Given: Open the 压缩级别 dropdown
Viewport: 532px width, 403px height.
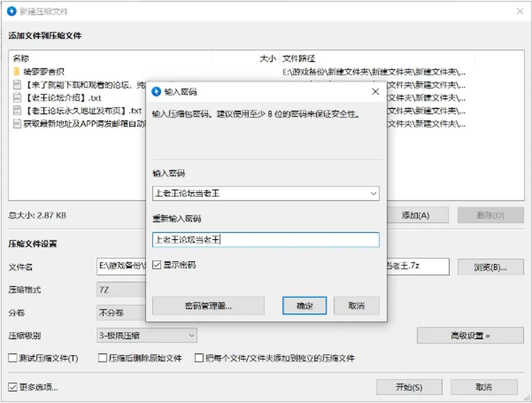Looking at the screenshot, I should (x=146, y=335).
